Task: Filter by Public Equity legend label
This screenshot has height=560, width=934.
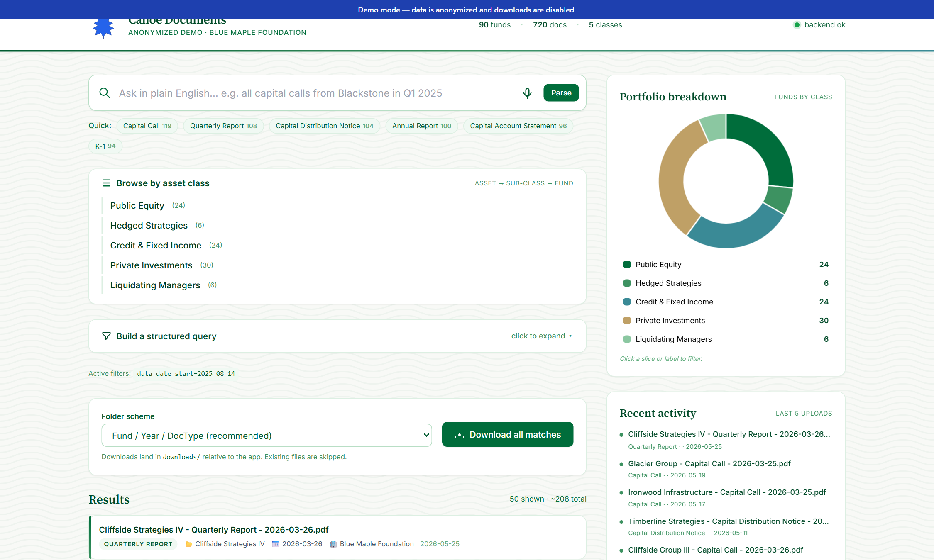Action: (658, 265)
